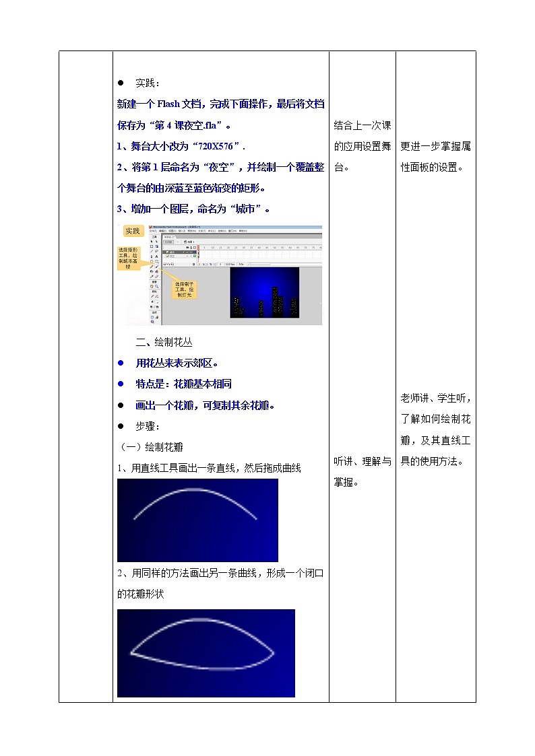This screenshot has width=535, height=756.
Task: Click the cell text '瓣，及其直线工'
Action: tap(436, 440)
